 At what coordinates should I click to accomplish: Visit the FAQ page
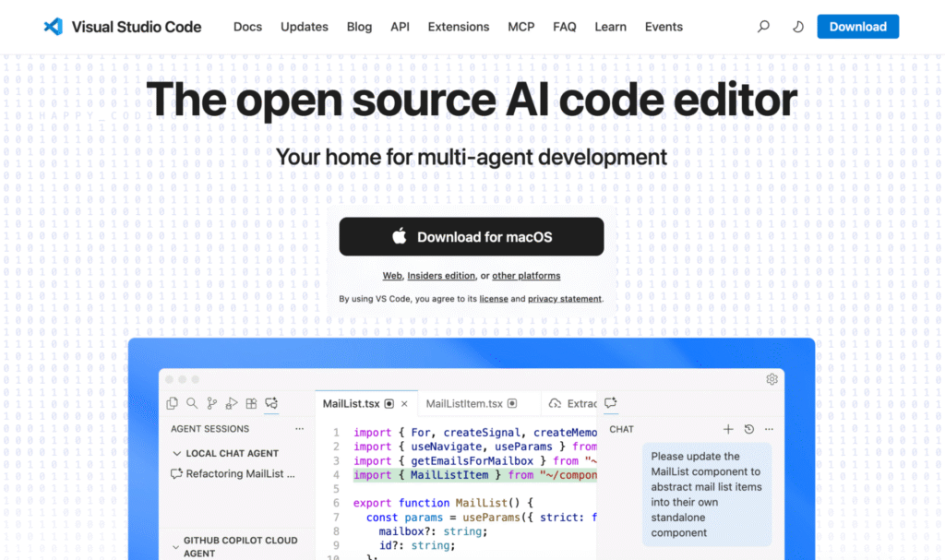(564, 27)
